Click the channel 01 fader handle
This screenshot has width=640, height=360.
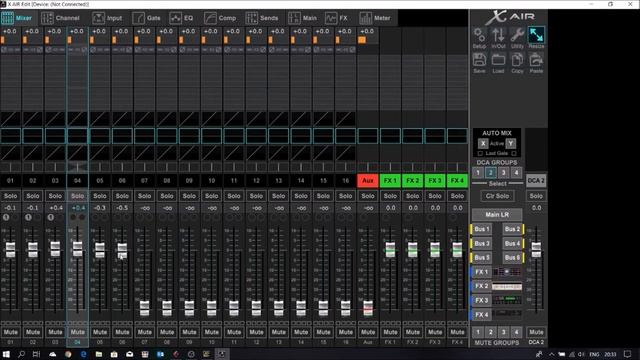point(11,249)
